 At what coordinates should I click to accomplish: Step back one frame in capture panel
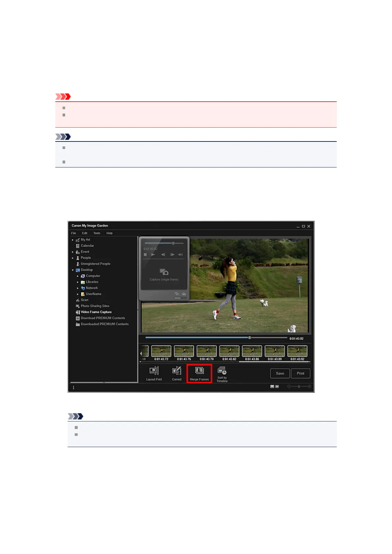pyautogui.click(x=163, y=255)
